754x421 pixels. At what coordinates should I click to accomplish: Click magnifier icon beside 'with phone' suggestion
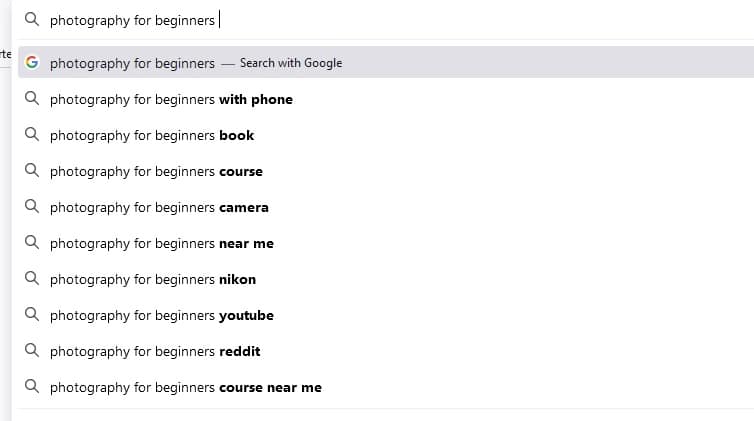(x=32, y=99)
